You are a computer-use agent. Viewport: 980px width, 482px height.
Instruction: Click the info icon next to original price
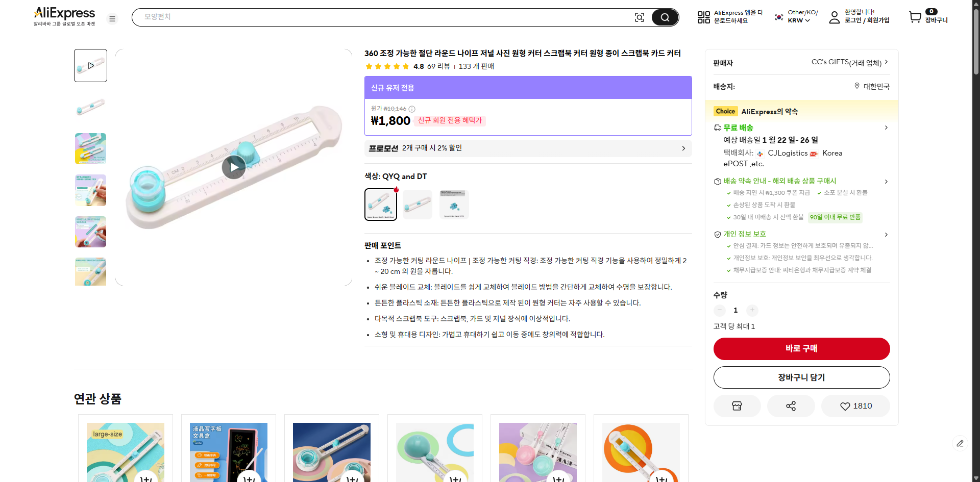[x=412, y=109]
